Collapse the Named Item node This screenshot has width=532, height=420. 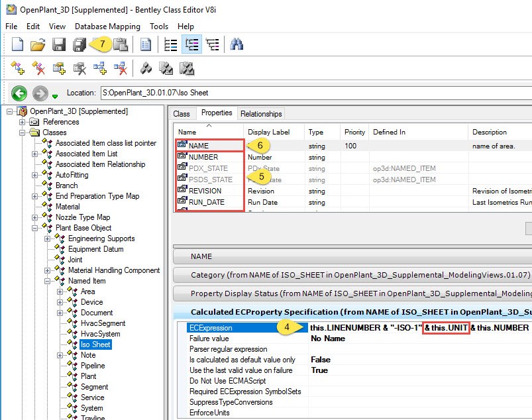tap(47, 281)
